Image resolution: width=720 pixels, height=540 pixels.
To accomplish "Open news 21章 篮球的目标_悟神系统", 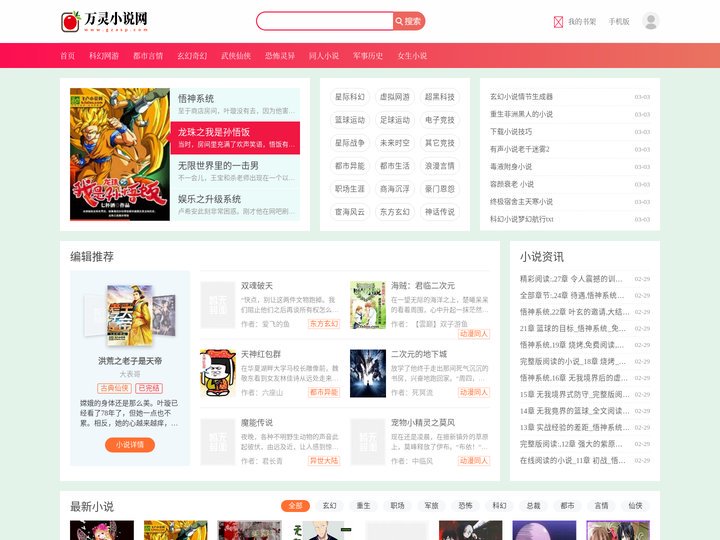I will tap(573, 328).
